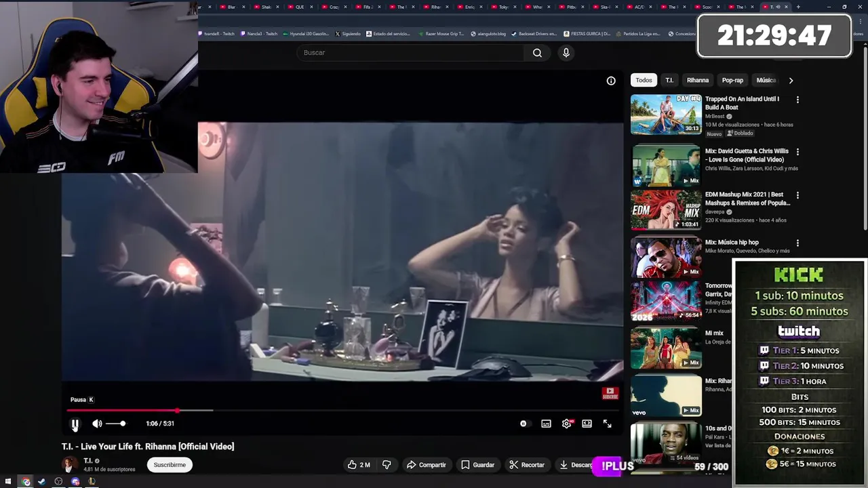Open the X Siguiendo bookmark
The height and width of the screenshot is (488, 868).
348,34
